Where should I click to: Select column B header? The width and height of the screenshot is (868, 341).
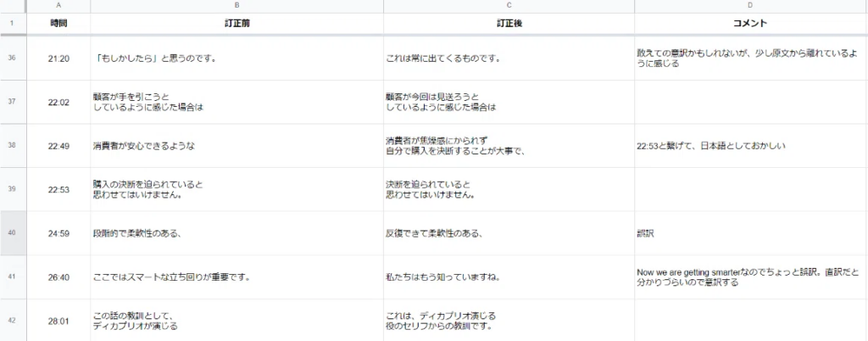[237, 6]
